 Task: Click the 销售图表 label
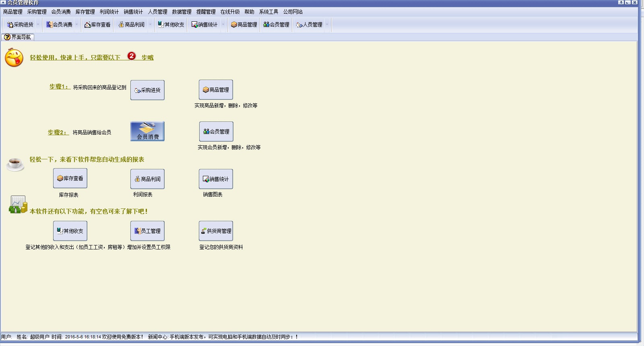tap(213, 194)
